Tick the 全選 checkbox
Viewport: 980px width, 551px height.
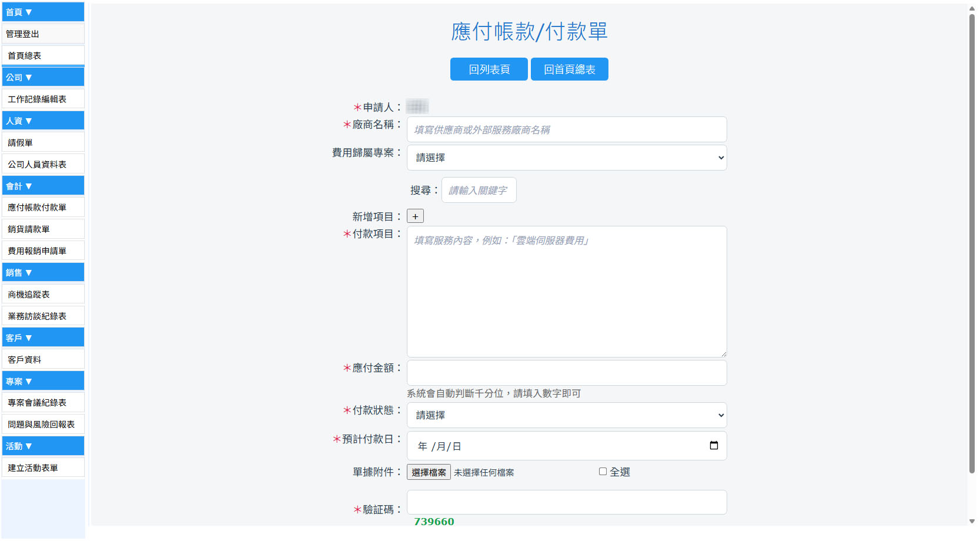point(603,472)
